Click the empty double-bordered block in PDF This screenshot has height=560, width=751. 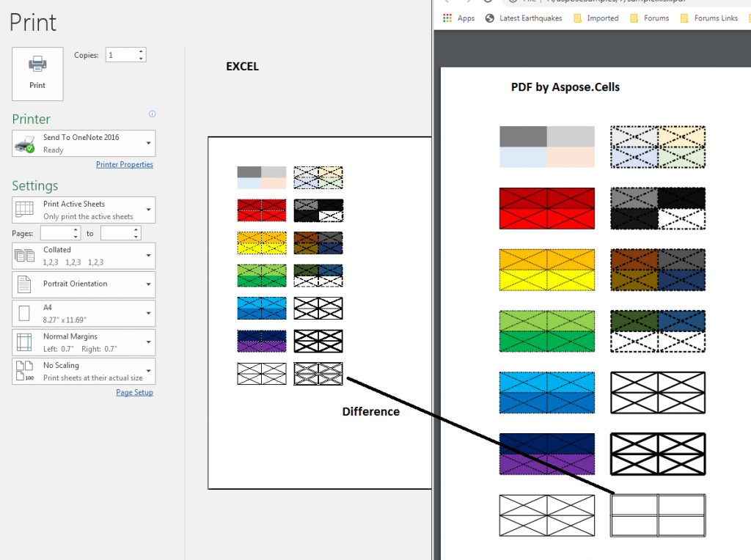click(x=658, y=515)
